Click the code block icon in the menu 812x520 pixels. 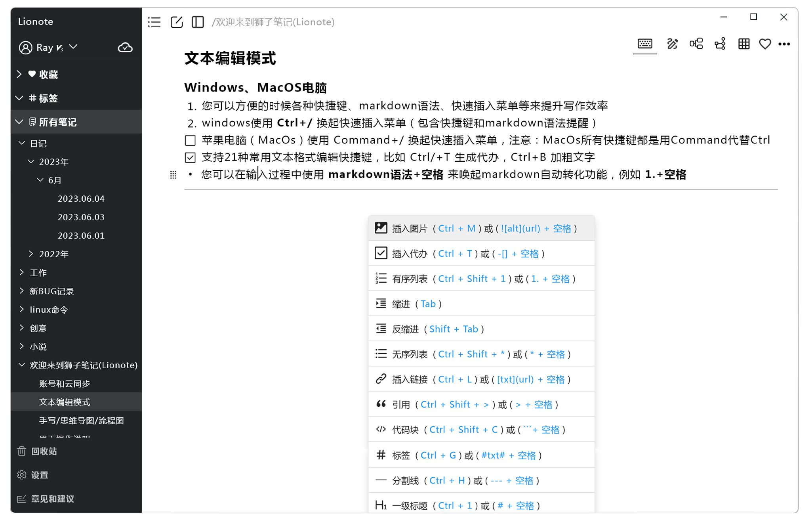point(381,429)
